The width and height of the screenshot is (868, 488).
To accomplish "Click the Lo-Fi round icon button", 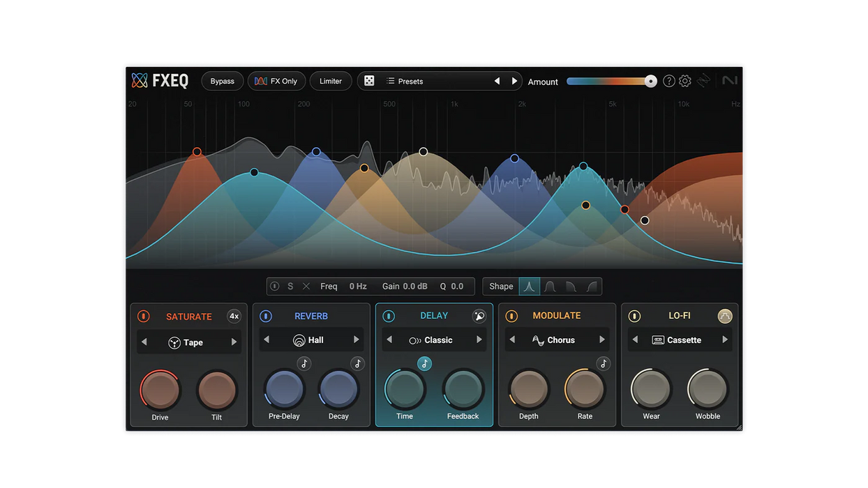I will [x=725, y=316].
